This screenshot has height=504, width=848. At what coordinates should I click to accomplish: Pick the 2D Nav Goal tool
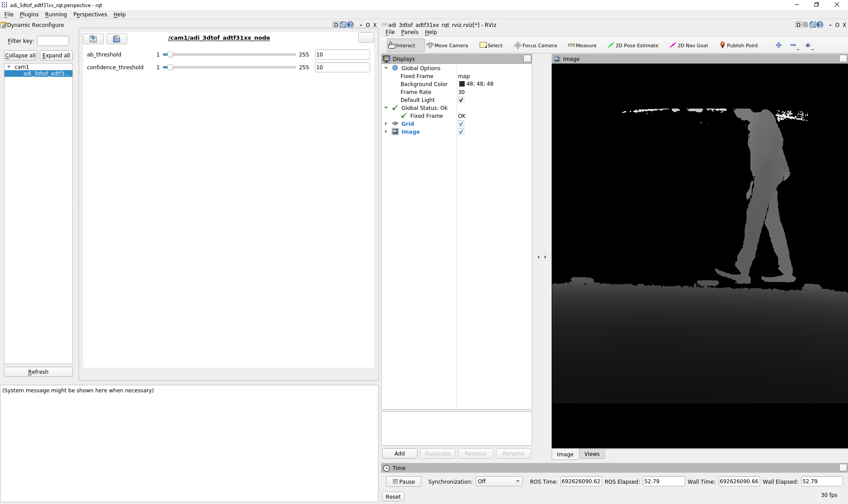click(x=689, y=45)
